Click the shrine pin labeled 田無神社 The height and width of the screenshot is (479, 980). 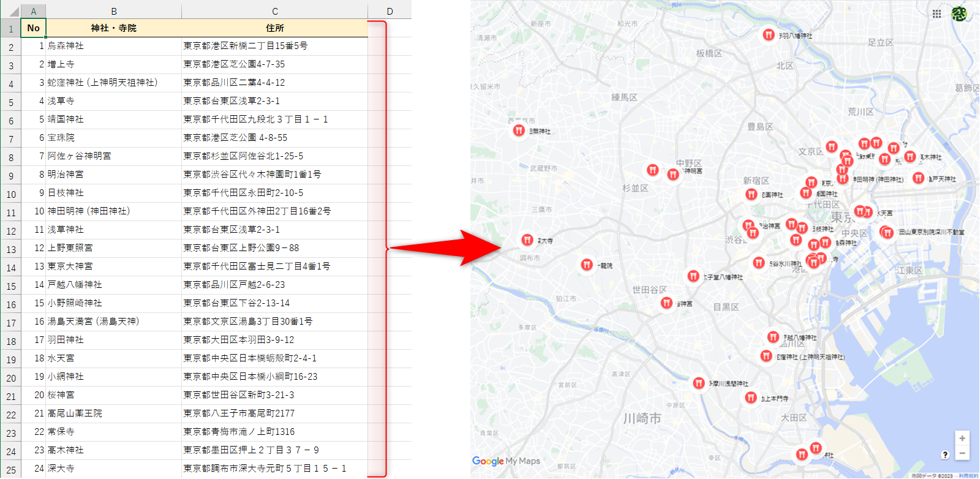point(519,130)
